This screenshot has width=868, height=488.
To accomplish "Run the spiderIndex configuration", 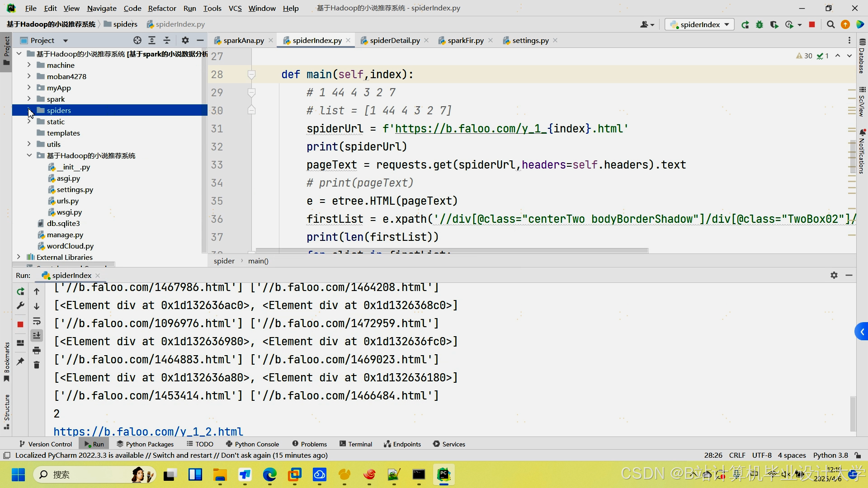I will (745, 24).
